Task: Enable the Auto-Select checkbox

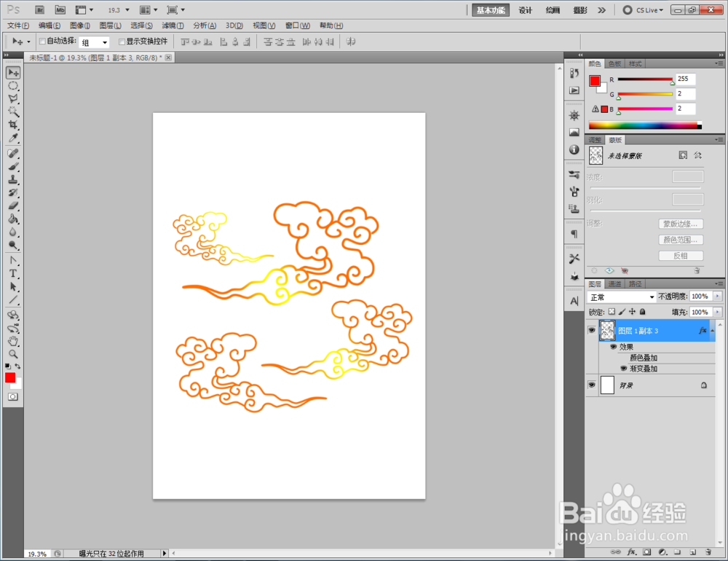Action: coord(42,42)
